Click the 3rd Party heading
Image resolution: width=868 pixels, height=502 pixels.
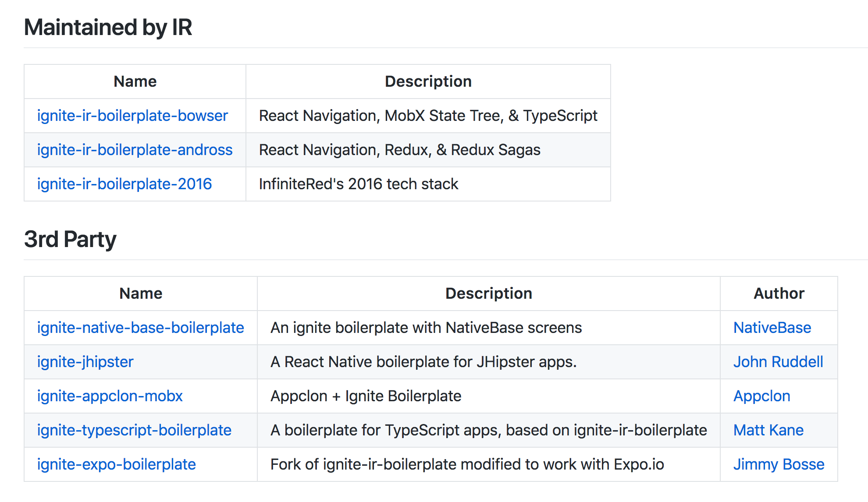pos(70,239)
